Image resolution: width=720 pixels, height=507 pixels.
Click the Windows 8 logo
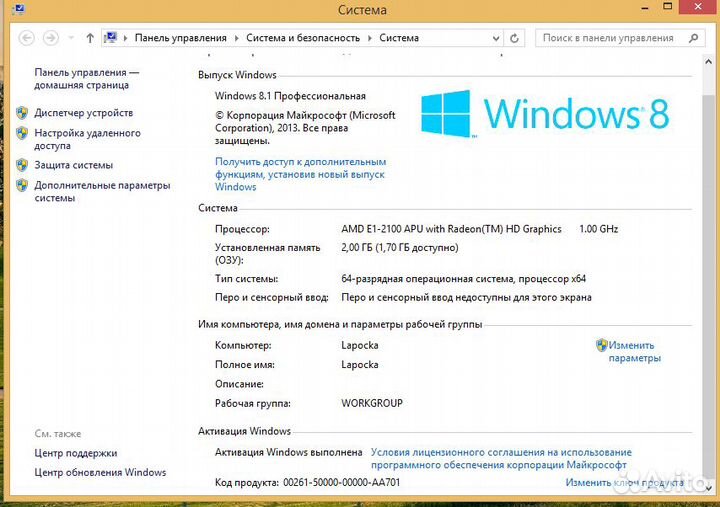(545, 113)
